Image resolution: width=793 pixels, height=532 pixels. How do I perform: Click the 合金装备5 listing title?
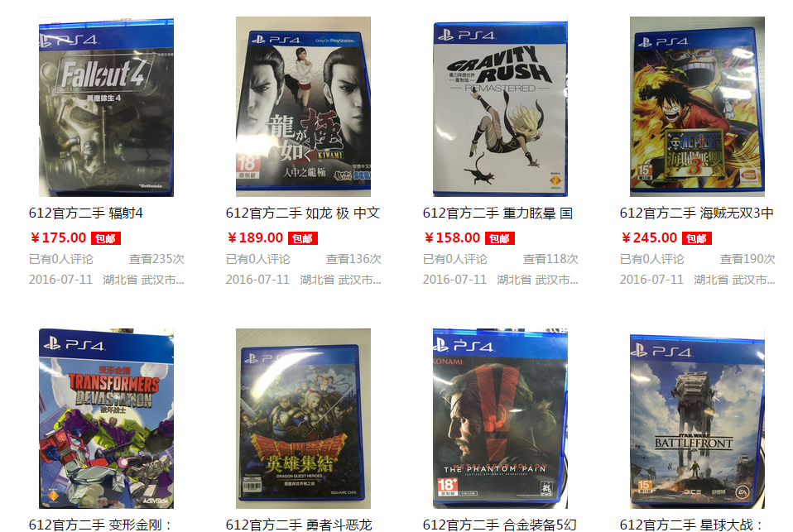pyautogui.click(x=500, y=525)
